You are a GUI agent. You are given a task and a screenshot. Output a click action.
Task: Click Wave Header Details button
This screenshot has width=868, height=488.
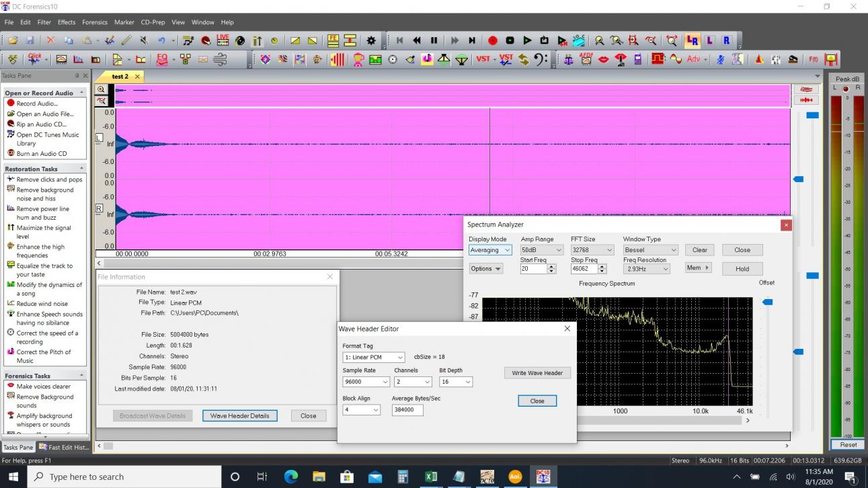point(239,415)
